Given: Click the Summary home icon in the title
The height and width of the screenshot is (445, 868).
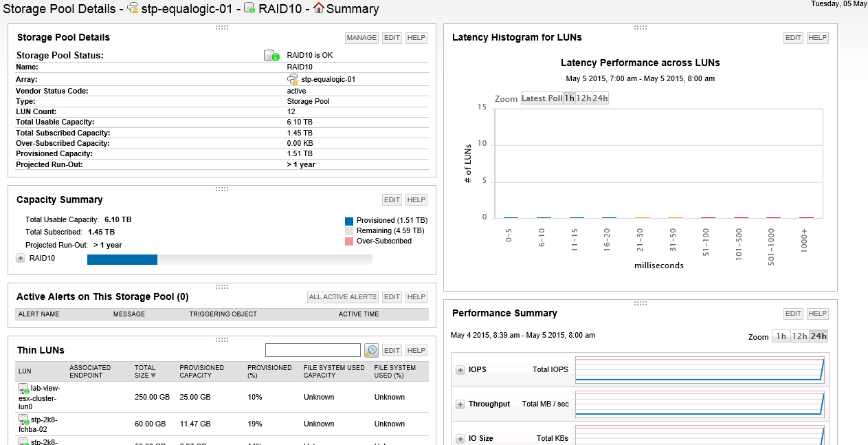Looking at the screenshot, I should (318, 8).
